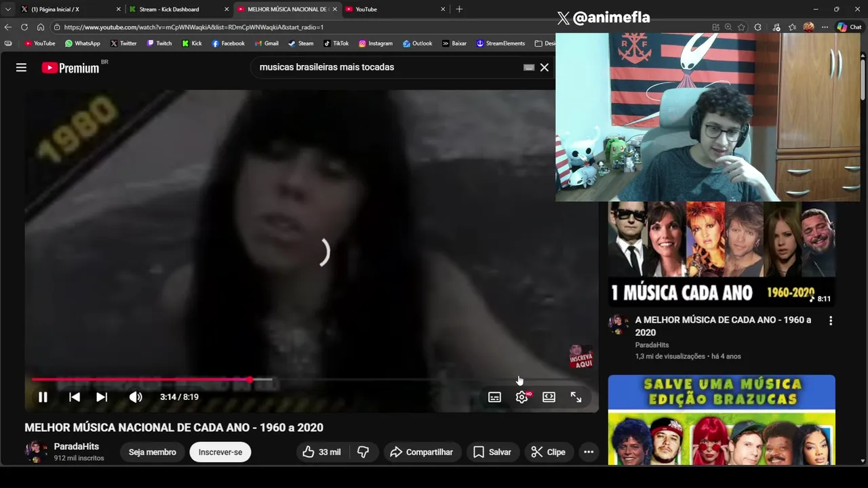868x488 pixels.
Task: Open the Facebook bookmark
Action: click(x=228, y=43)
